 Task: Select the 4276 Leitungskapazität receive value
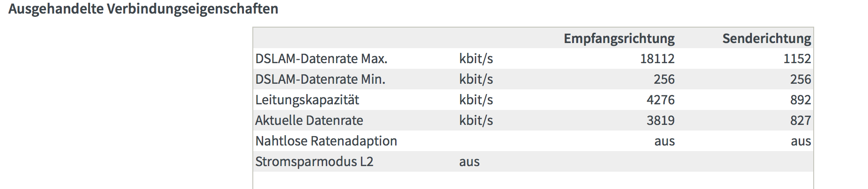point(661,100)
